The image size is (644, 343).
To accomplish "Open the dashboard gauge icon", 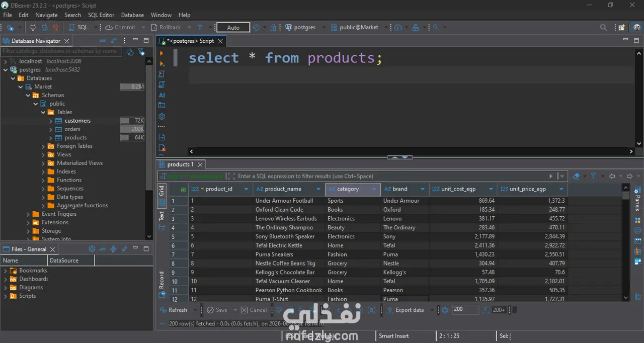I will tap(398, 27).
